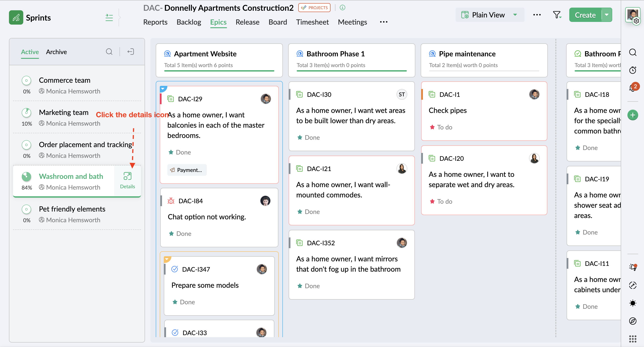
Task: Expand the blue flag marker on DAC-I29
Action: (x=164, y=89)
